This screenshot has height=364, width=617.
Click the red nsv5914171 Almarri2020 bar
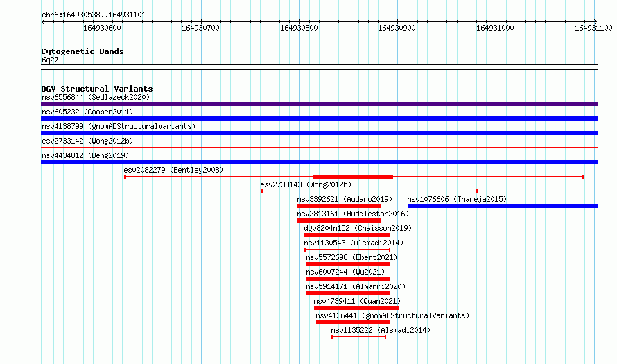pyautogui.click(x=348, y=293)
